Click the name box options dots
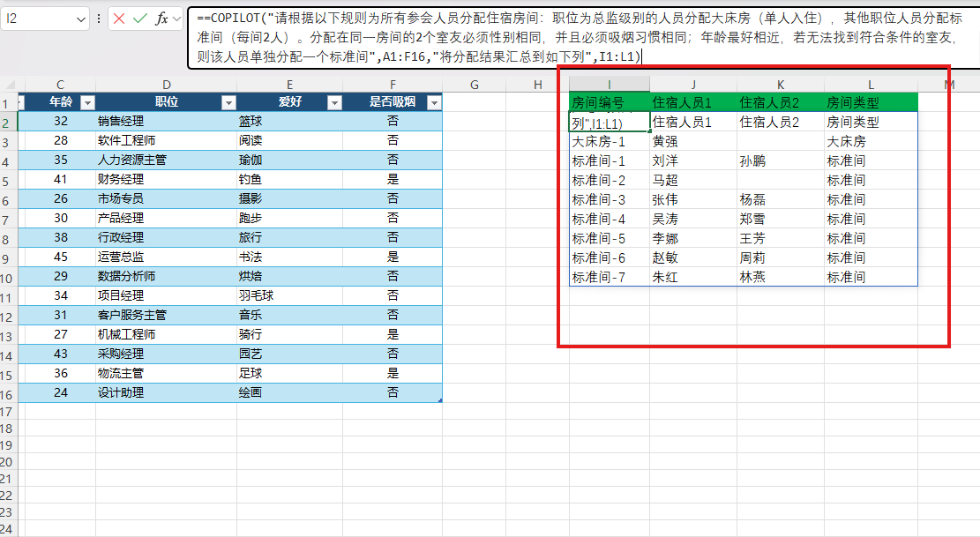This screenshot has height=537, width=980. click(x=98, y=19)
